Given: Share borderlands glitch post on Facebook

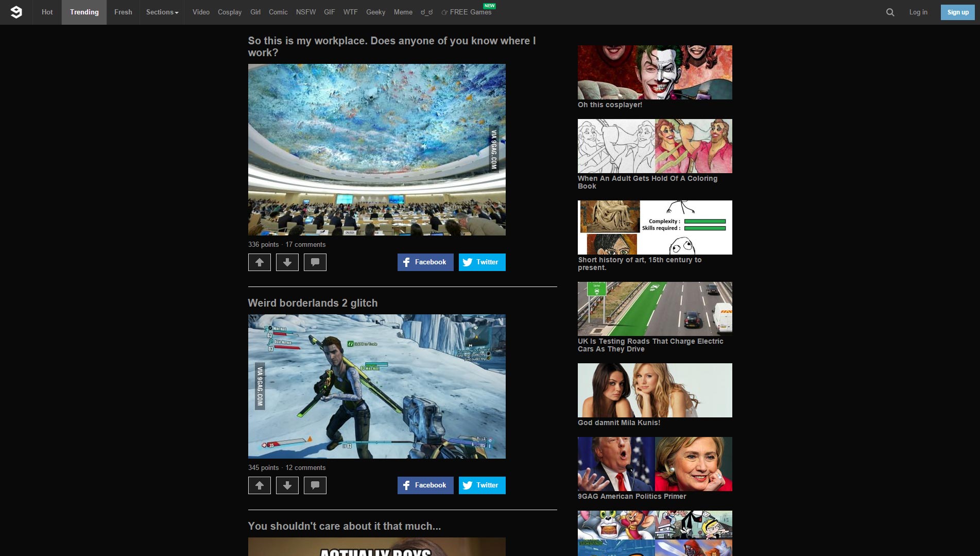Looking at the screenshot, I should pyautogui.click(x=425, y=485).
